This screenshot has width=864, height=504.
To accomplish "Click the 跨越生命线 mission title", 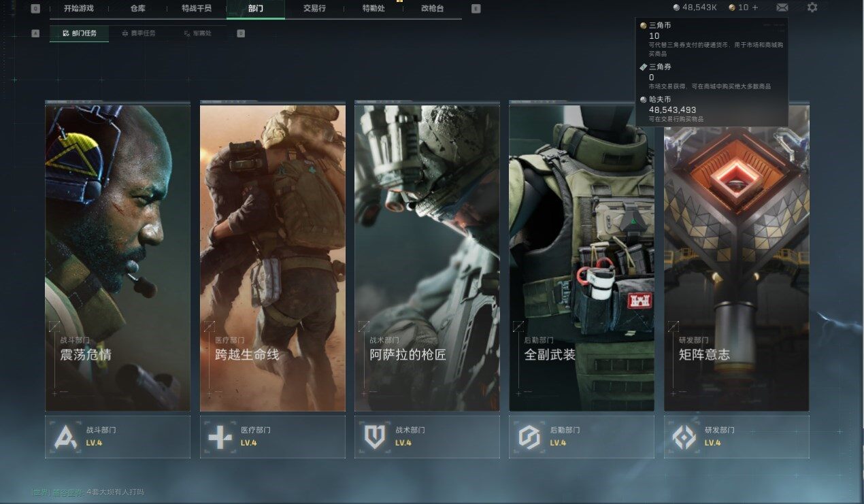I will click(x=247, y=354).
